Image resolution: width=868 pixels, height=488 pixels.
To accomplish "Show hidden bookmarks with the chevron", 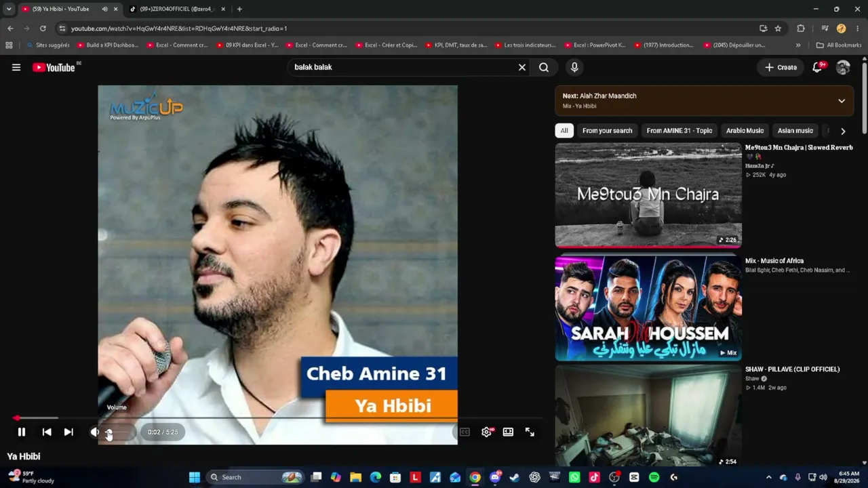I will pos(798,45).
